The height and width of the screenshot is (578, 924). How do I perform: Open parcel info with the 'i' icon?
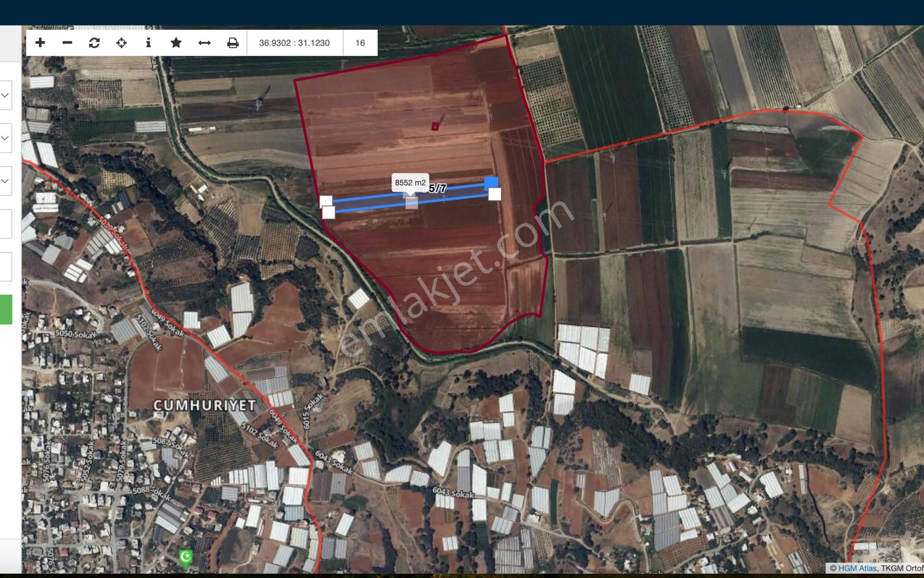(x=148, y=43)
